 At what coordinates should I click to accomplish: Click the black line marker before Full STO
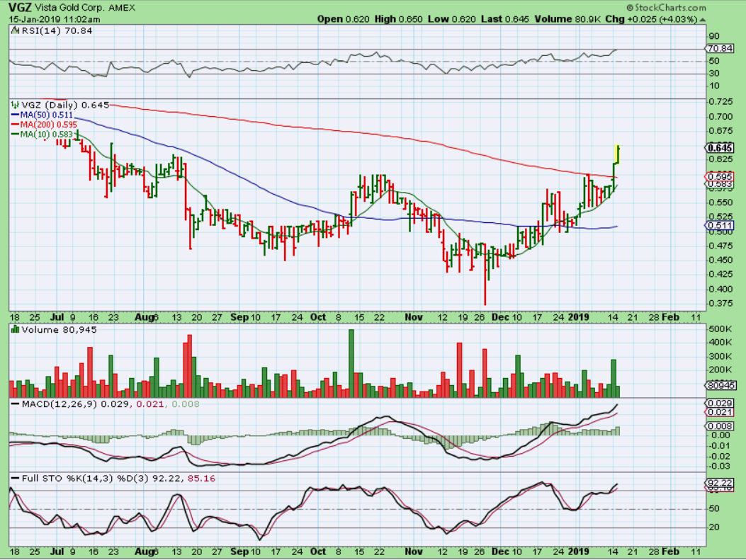point(15,479)
